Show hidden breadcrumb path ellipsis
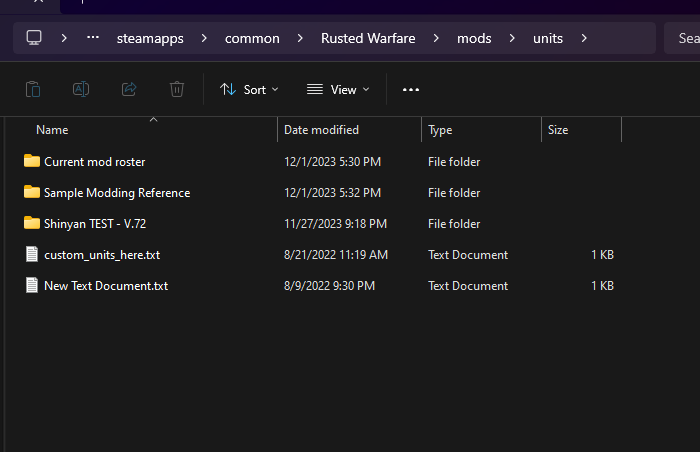 click(x=94, y=38)
